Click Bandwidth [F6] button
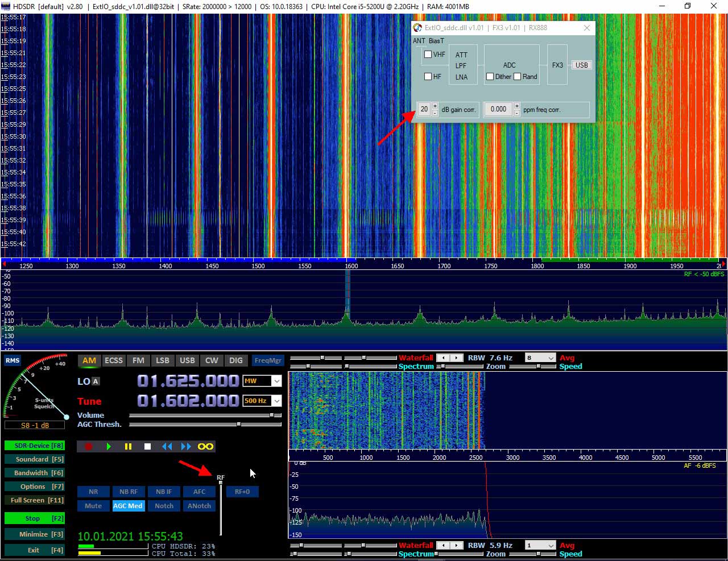Screen dimensions: 728x561 34,473
